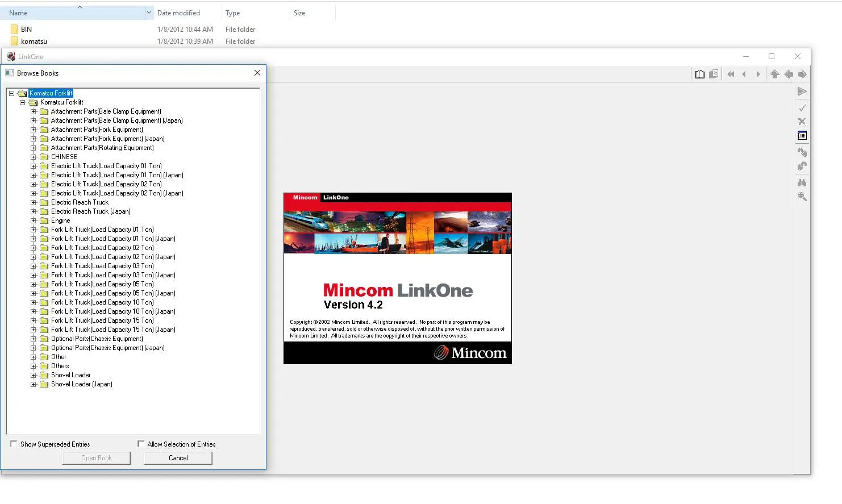This screenshot has width=842, height=504.
Task: Close the Browse Books dialog
Action: pyautogui.click(x=257, y=73)
